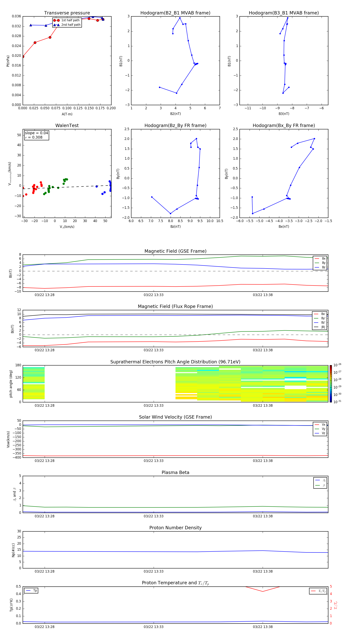
Task: Select Bz' in the Flux Rope legend
Action: 320,323
